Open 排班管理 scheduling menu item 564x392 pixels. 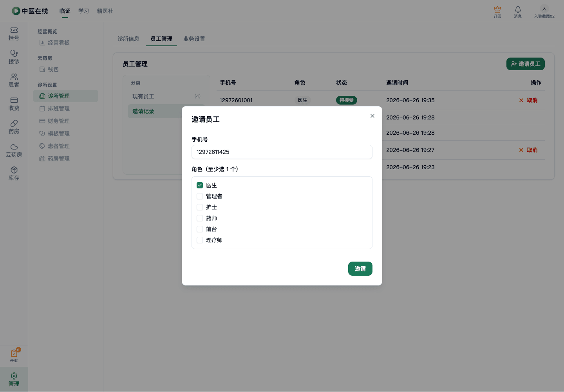(x=65, y=108)
